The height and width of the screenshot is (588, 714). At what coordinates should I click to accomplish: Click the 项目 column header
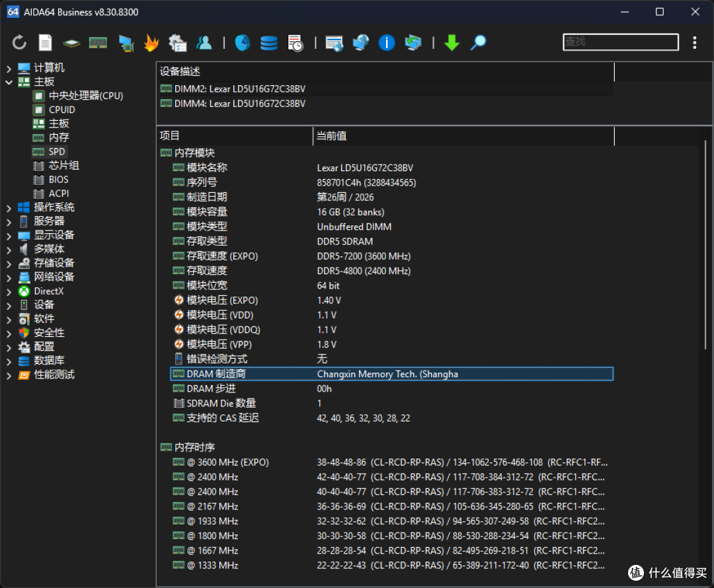point(235,135)
